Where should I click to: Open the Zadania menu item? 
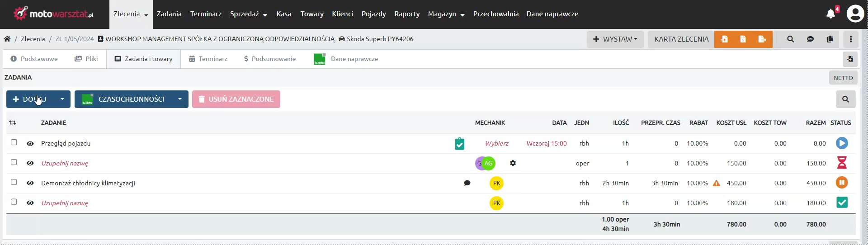[169, 14]
